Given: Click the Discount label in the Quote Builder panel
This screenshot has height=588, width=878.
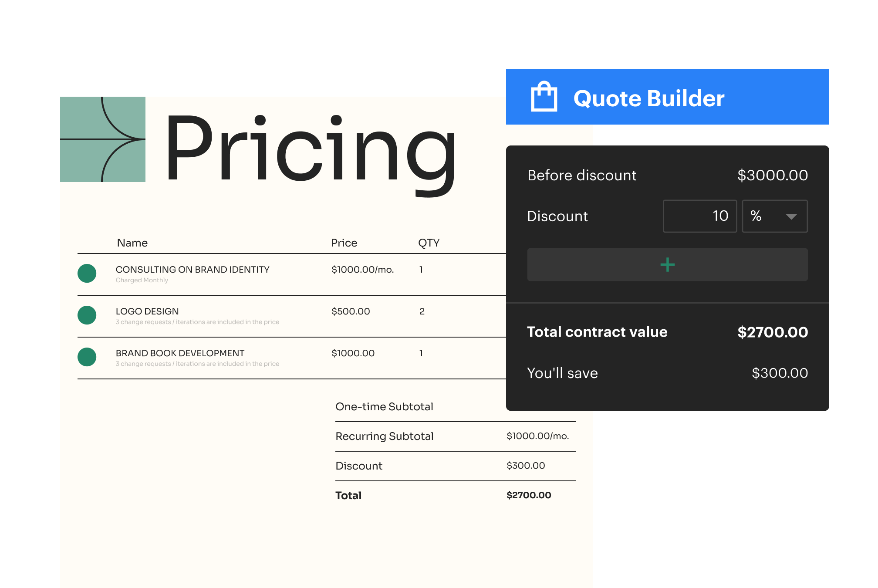Looking at the screenshot, I should 557,216.
